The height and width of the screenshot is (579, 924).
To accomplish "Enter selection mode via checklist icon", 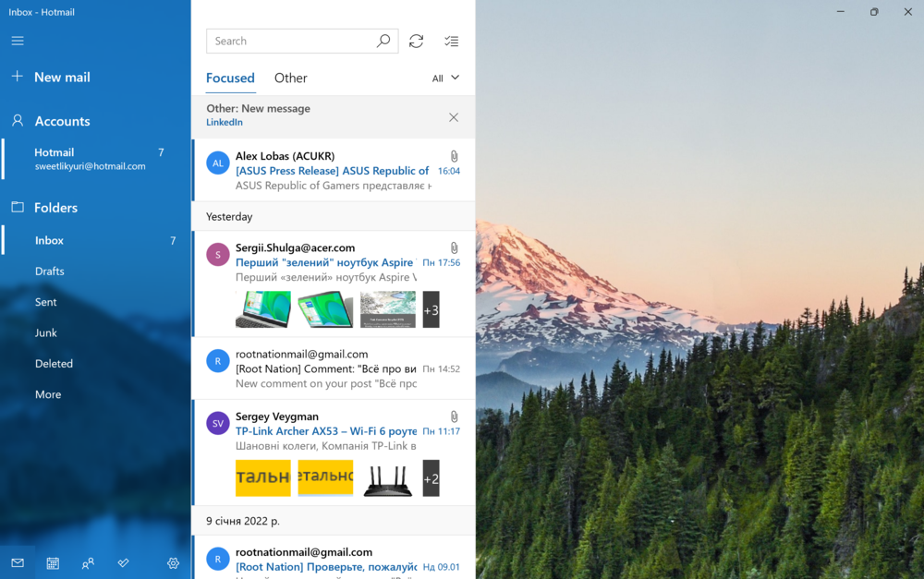I will tap(451, 41).
